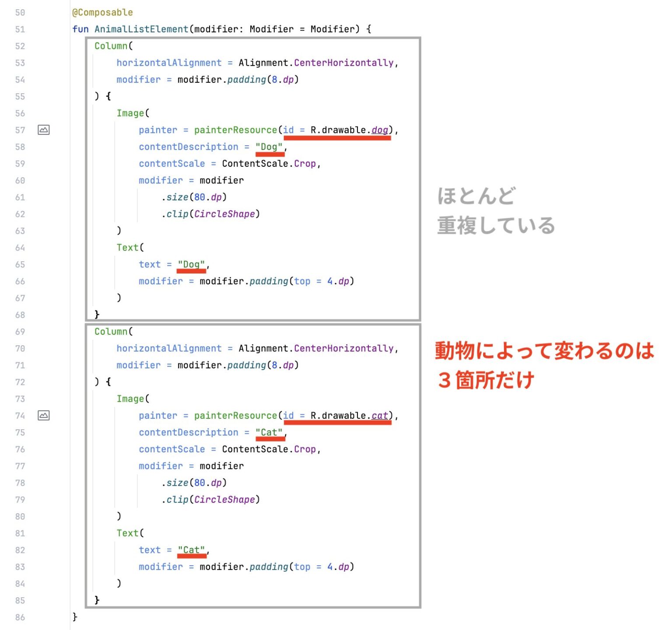Click the "Cat" text value on line 82
Viewport: 672px width, 630px height.
[x=191, y=550]
